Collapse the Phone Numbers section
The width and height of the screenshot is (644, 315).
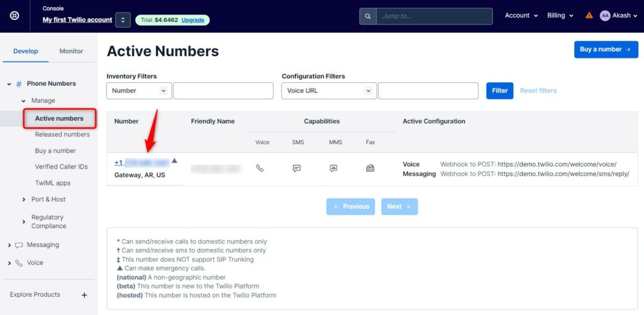point(9,84)
